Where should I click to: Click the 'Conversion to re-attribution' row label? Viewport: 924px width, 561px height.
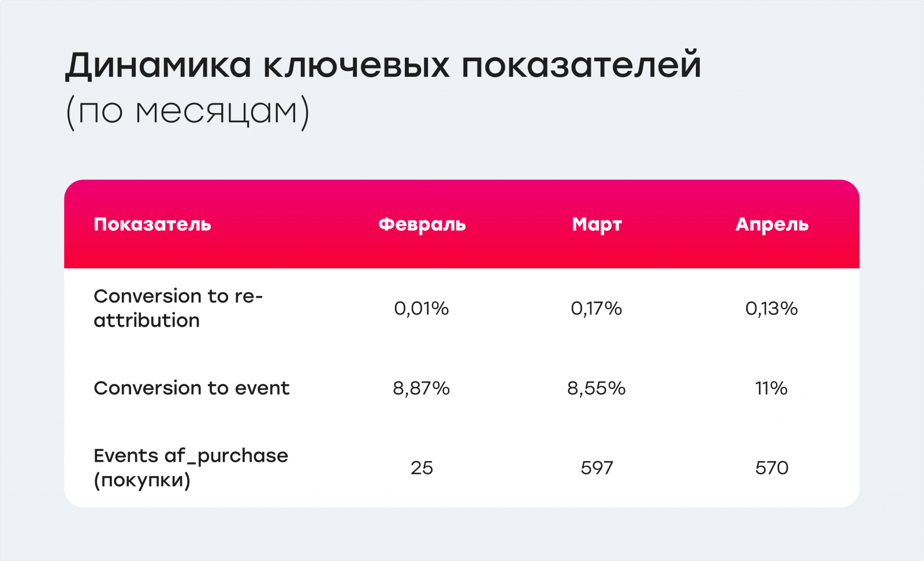tap(178, 308)
